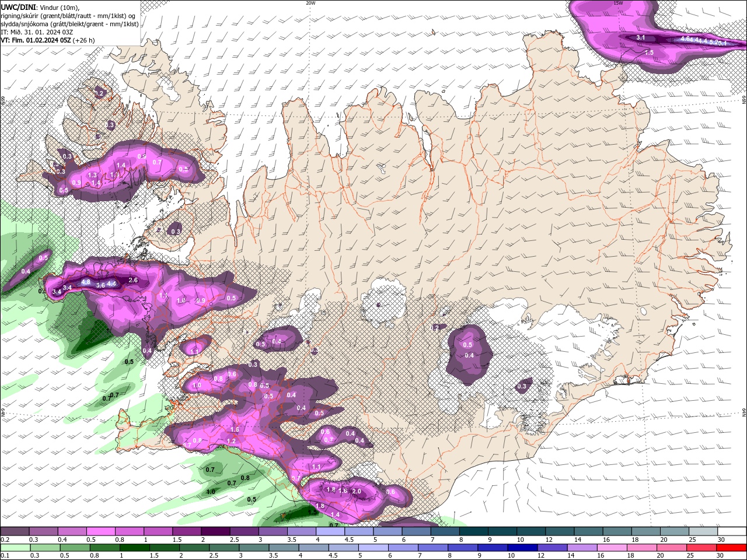Viewport: 747px width, 560px height.
Task: Click the 0.1 label in the rain legend
Action: click(5, 555)
